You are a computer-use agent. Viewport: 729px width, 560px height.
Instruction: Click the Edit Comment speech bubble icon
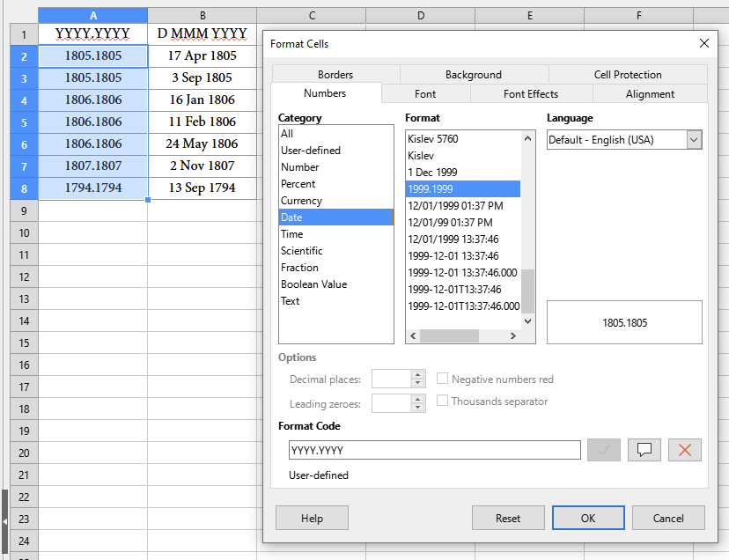click(x=644, y=450)
